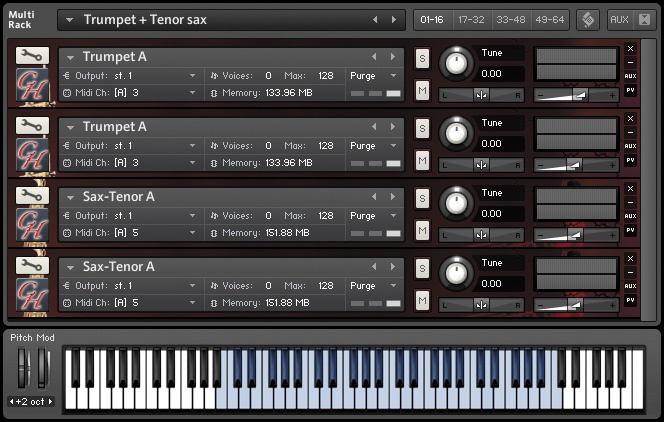Click the Tune value 0.00 of second Sax-Tenor A
The height and width of the screenshot is (422, 664).
(491, 284)
